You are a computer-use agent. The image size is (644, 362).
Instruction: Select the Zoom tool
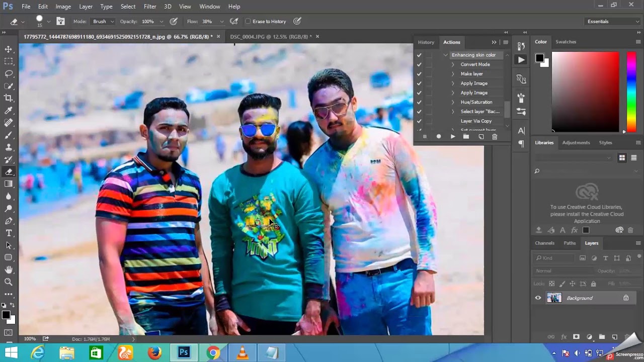(9, 282)
